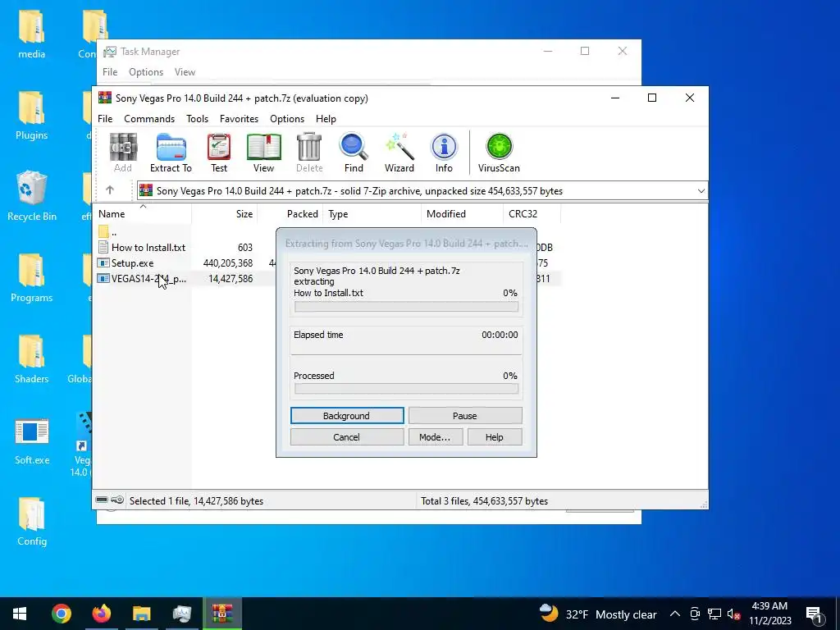
Task: Sort files by Name column
Action: click(143, 214)
